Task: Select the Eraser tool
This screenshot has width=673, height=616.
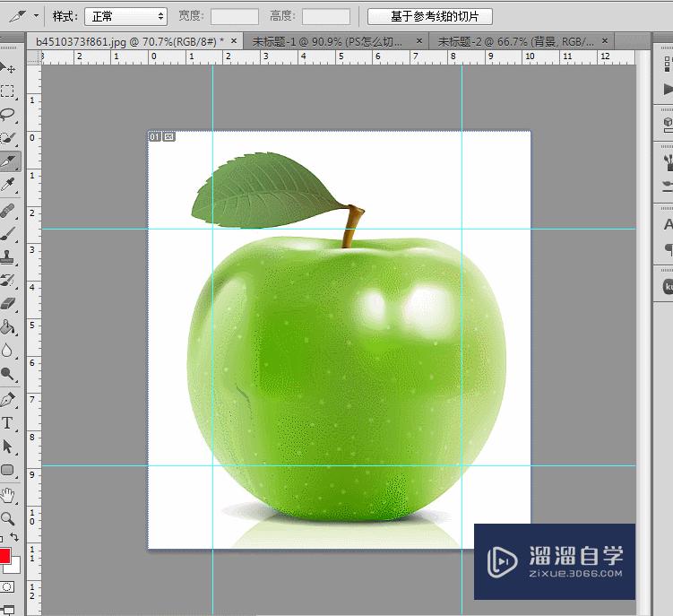Action: point(7,304)
